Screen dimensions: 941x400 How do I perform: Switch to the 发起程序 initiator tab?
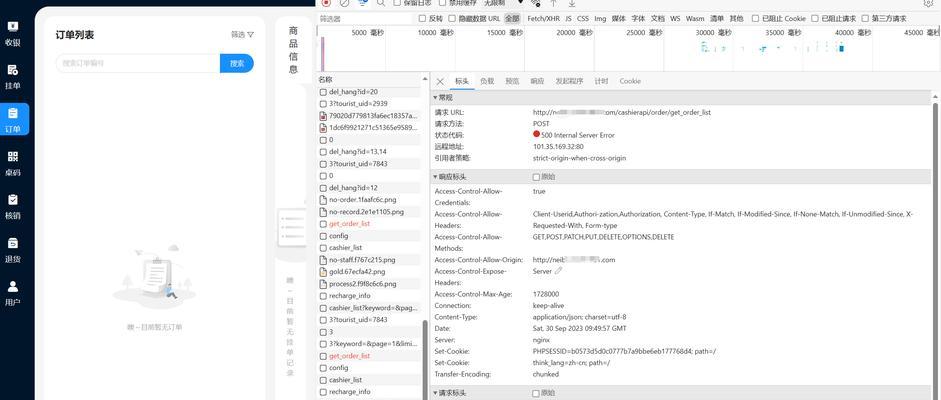(x=569, y=81)
